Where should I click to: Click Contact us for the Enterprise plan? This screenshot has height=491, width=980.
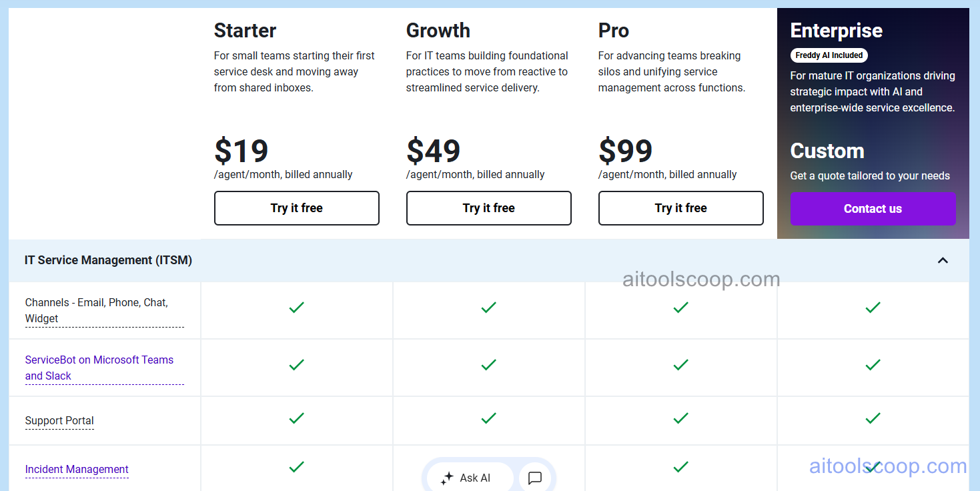[873, 208]
